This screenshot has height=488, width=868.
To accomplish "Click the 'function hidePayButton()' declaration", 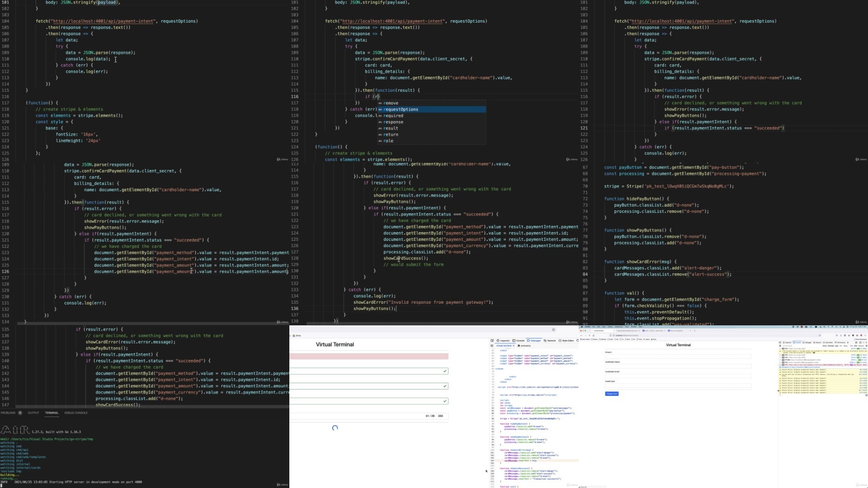I will (x=637, y=198).
